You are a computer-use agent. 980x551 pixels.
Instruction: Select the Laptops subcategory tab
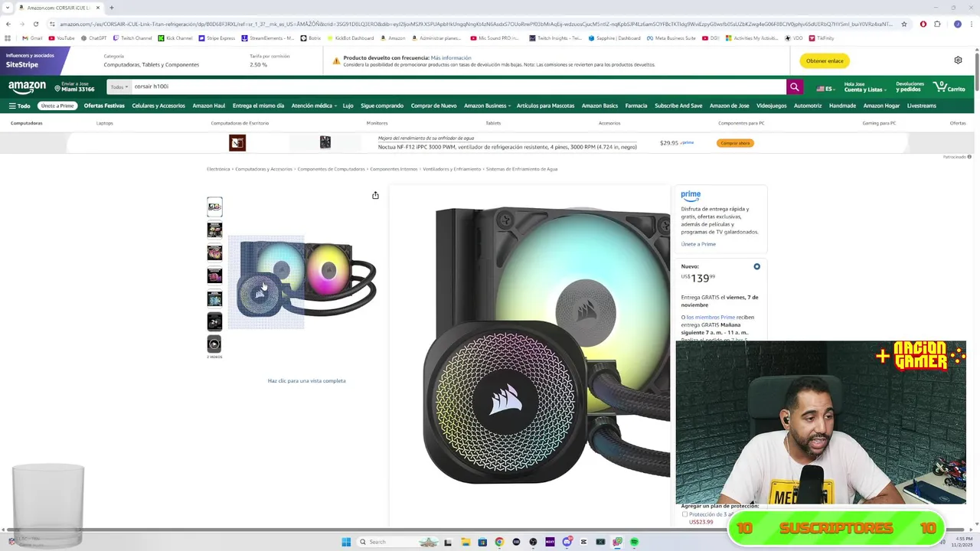pos(105,123)
